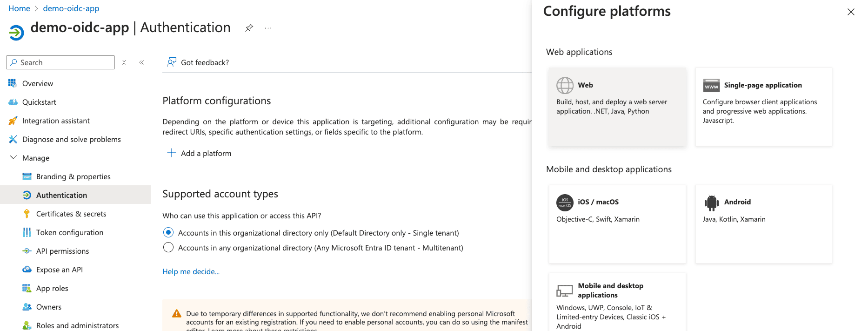Screen dimensions: 868x331
Task: Collapse the left navigation with double chevron
Action: click(141, 62)
